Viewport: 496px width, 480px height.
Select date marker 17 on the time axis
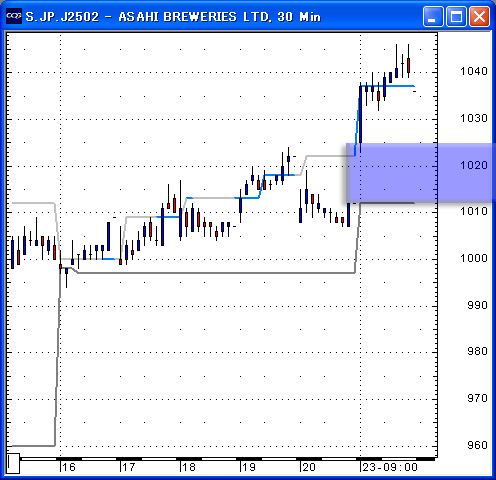tap(129, 467)
